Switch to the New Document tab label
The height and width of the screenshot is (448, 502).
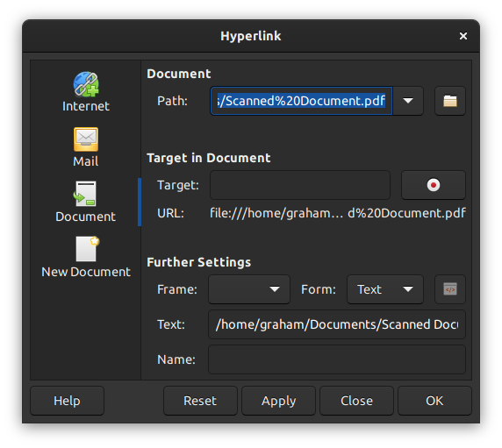coord(86,272)
